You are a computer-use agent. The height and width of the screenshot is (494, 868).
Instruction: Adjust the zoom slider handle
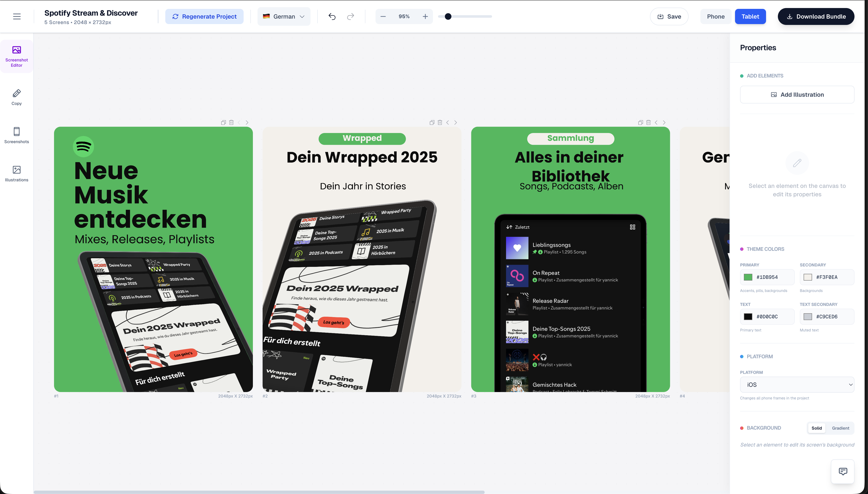coord(448,16)
